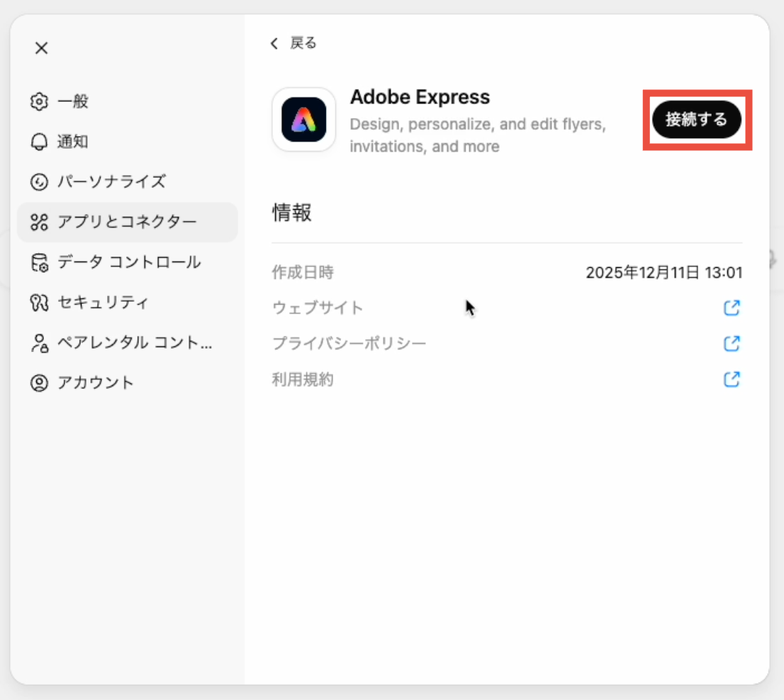784x700 pixels.
Task: Open パーソナライズ via its sidebar icon
Action: pyautogui.click(x=39, y=182)
